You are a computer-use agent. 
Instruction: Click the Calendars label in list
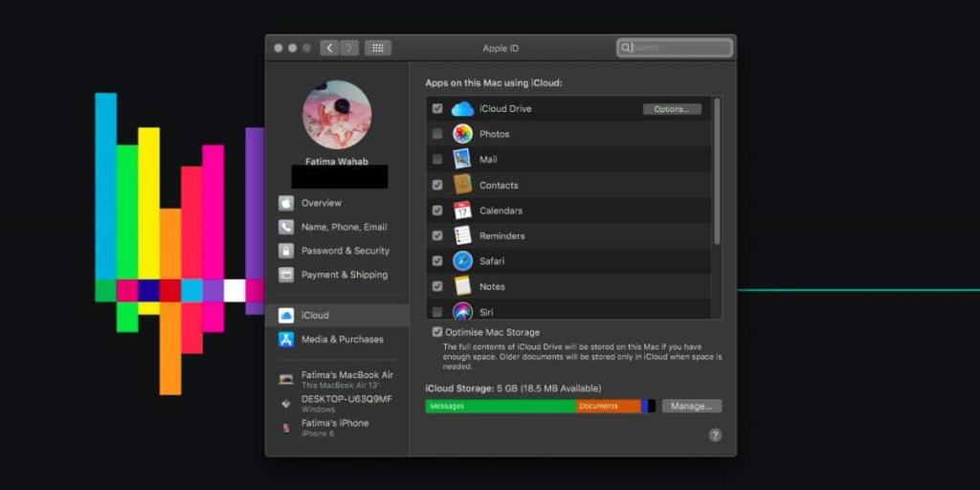point(501,211)
